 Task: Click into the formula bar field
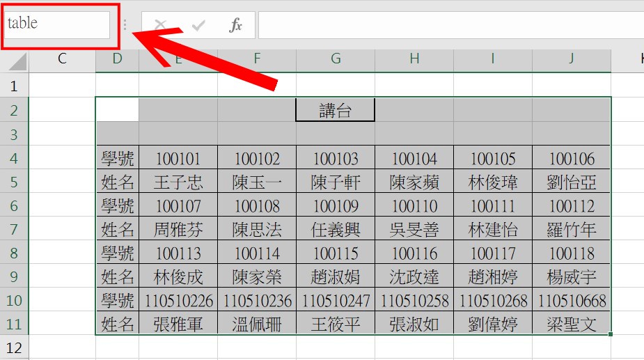tap(451, 25)
